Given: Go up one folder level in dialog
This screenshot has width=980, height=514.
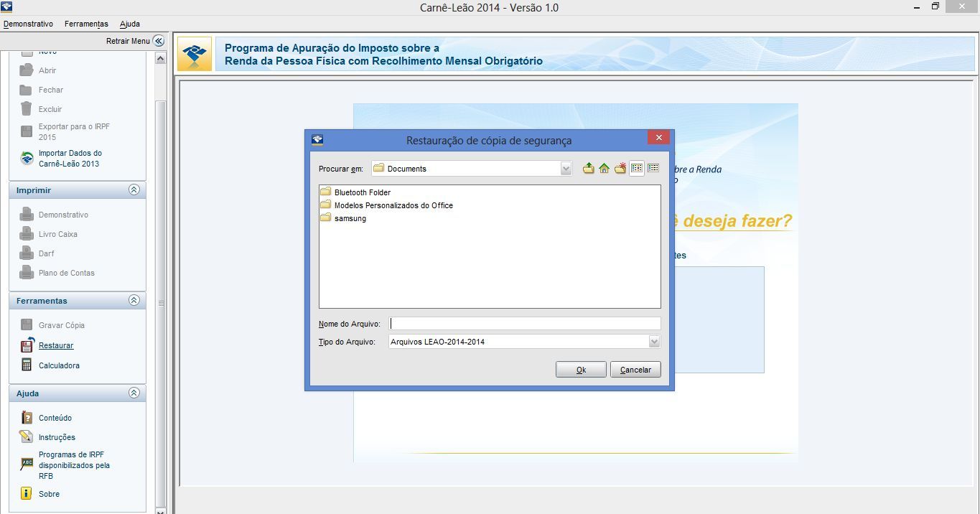Looking at the screenshot, I should (x=588, y=169).
